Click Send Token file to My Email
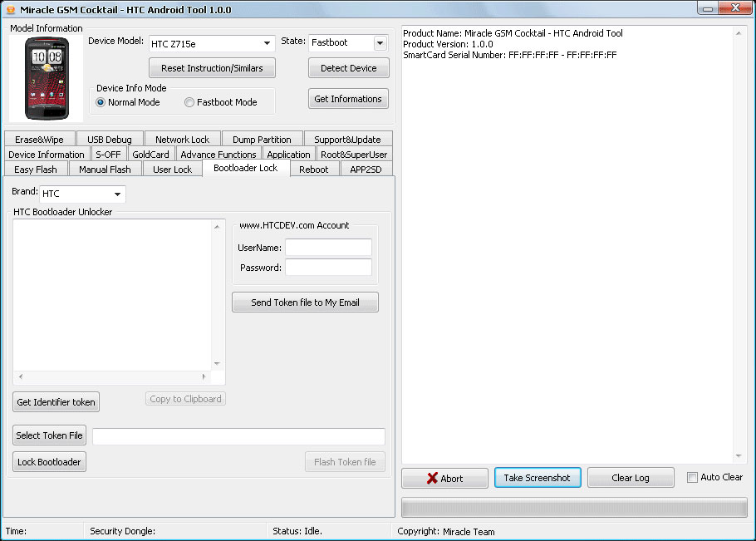Viewport: 756px width, 541px height. tap(305, 302)
